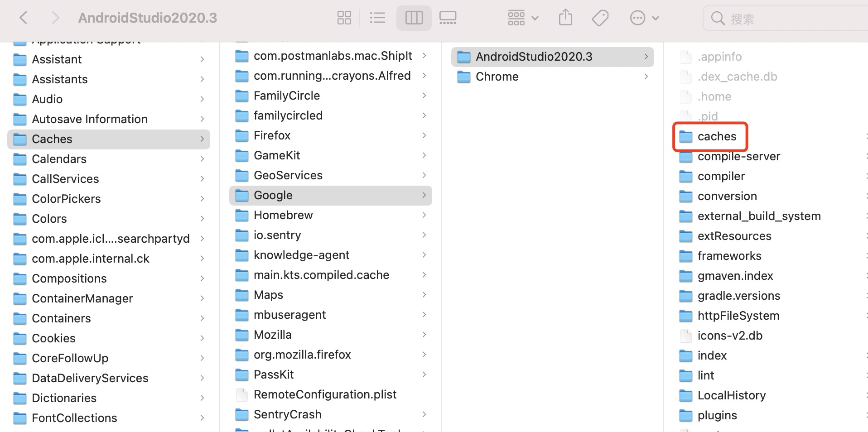Screen dimensions: 868x432
Task: Select the CoreFollowUp folder
Action: pyautogui.click(x=109, y=358)
